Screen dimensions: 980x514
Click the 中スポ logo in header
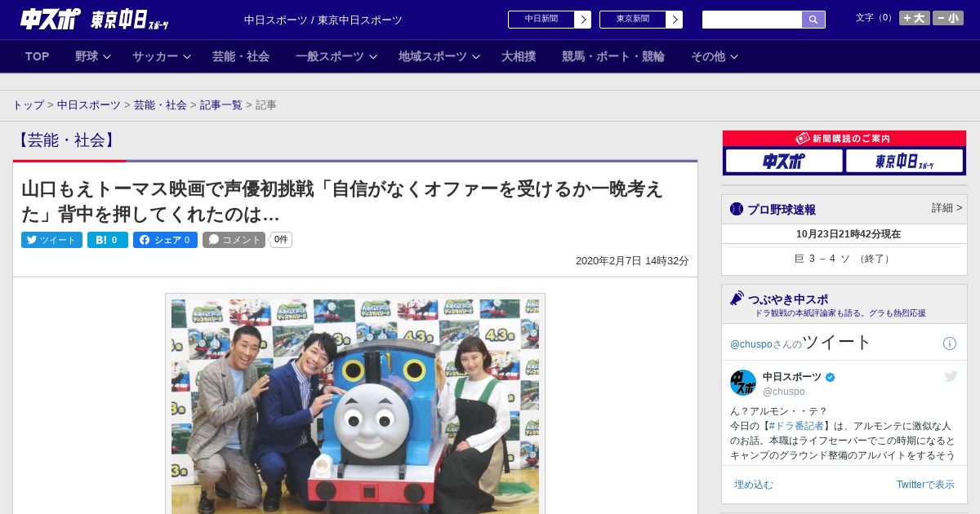(x=50, y=19)
